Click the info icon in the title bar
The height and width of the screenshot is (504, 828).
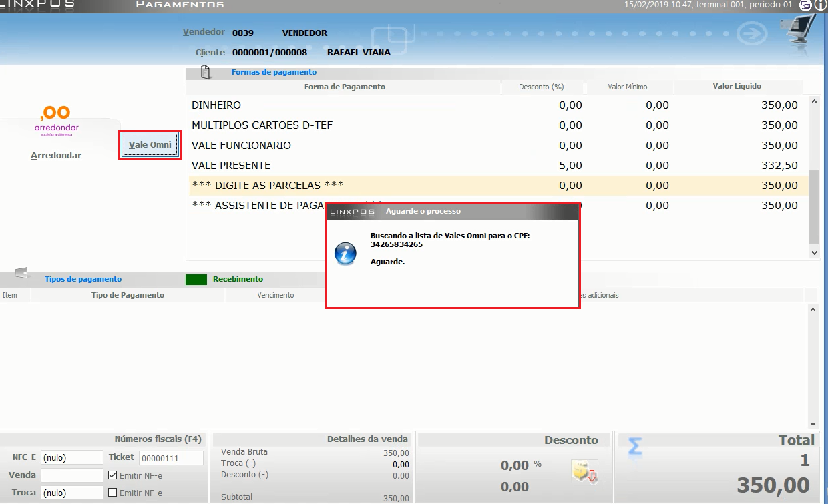click(x=821, y=5)
